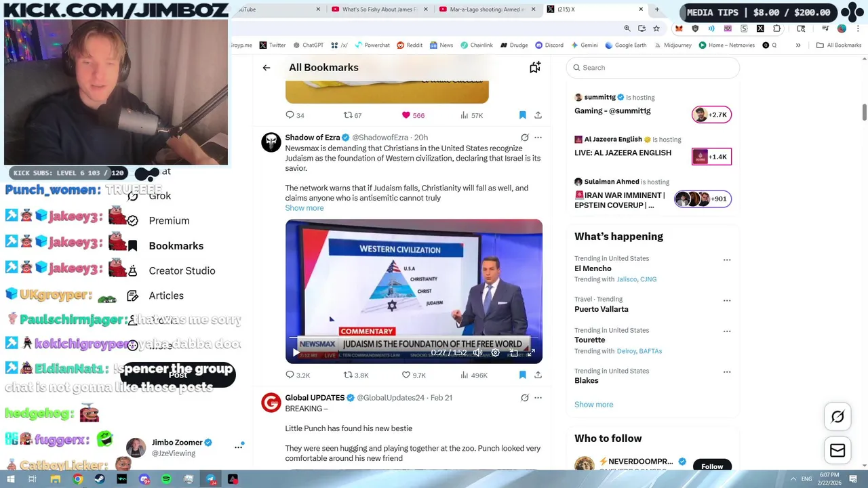Toggle picture-in-picture for the video
The width and height of the screenshot is (868, 488).
[x=514, y=352]
